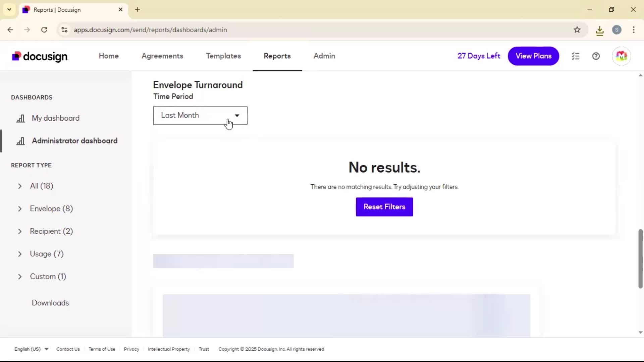This screenshot has width=644, height=362.
Task: Click the No results. message
Action: pos(384,167)
